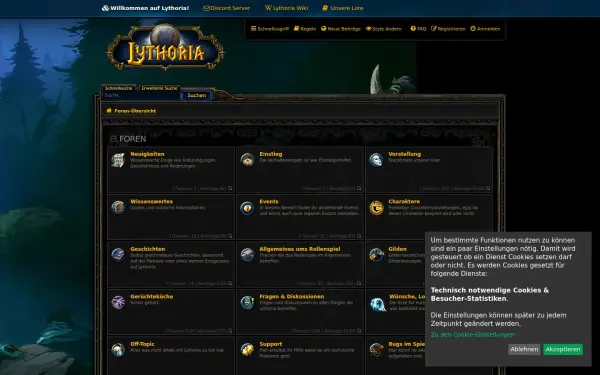600x375 pixels.
Task: View last post icon in Neuigkeiten card
Action: [230, 188]
